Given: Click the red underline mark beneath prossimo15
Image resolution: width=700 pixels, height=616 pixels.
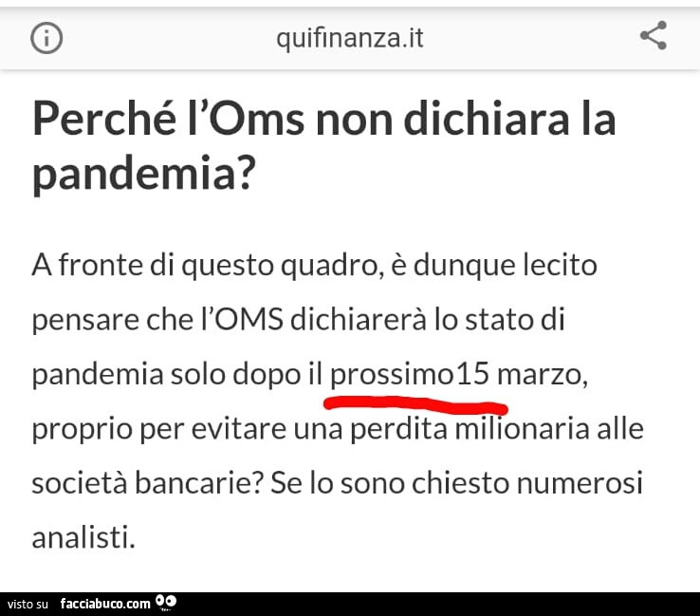Looking at the screenshot, I should pos(415,403).
